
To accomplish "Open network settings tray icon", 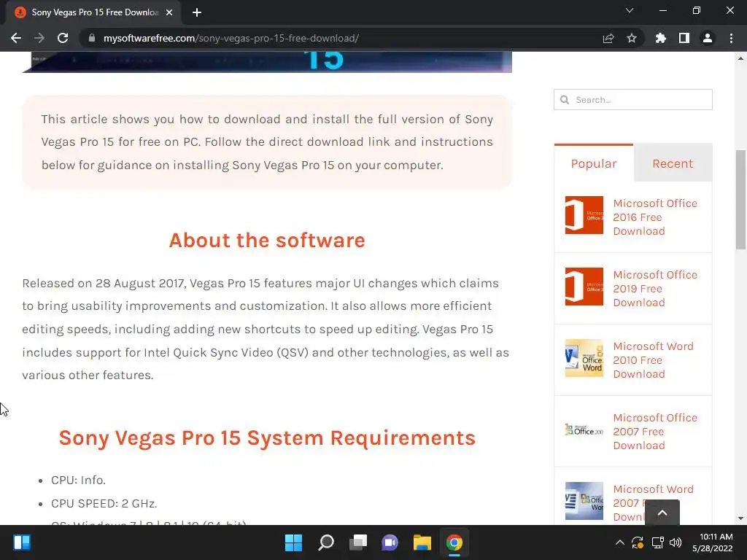I will click(x=658, y=542).
